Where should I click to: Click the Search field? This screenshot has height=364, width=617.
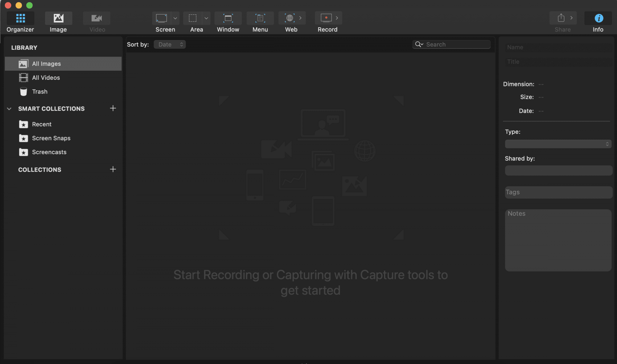point(456,44)
